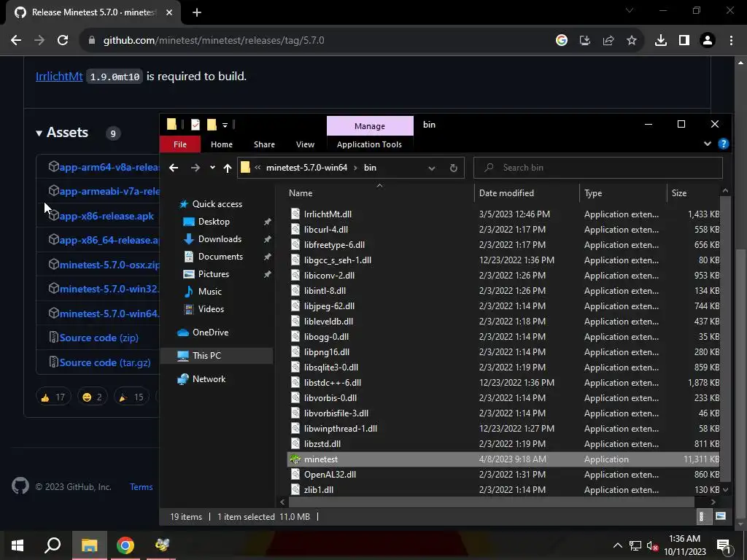This screenshot has width=747, height=560.
Task: Select Desktop in navigation pane
Action: (x=214, y=222)
